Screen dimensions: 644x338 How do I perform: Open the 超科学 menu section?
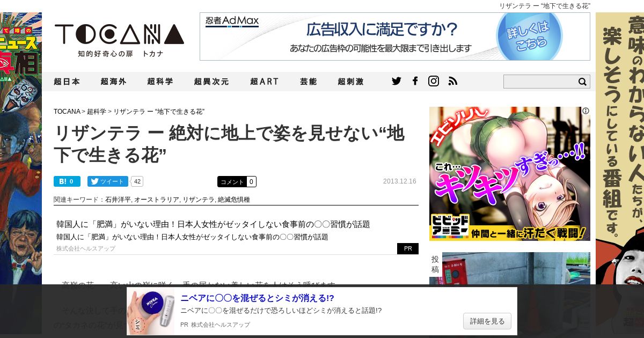pyautogui.click(x=160, y=82)
